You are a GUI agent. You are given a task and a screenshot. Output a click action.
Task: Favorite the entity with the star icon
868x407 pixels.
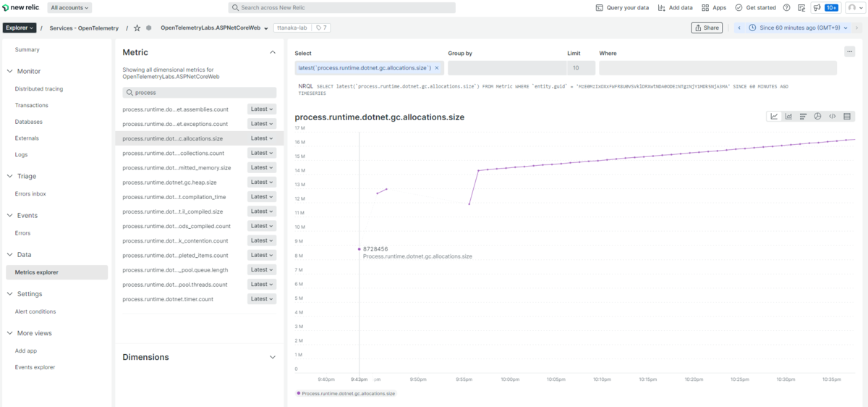[137, 28]
